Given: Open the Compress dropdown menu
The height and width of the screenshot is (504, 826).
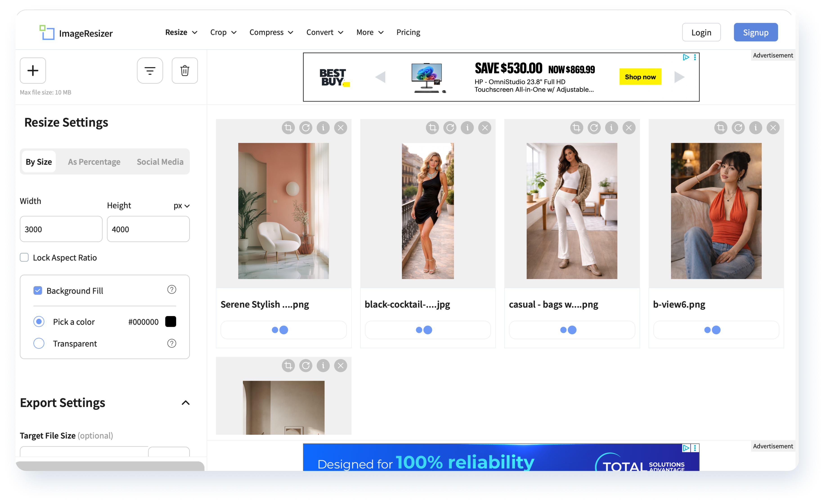Looking at the screenshot, I should [272, 32].
